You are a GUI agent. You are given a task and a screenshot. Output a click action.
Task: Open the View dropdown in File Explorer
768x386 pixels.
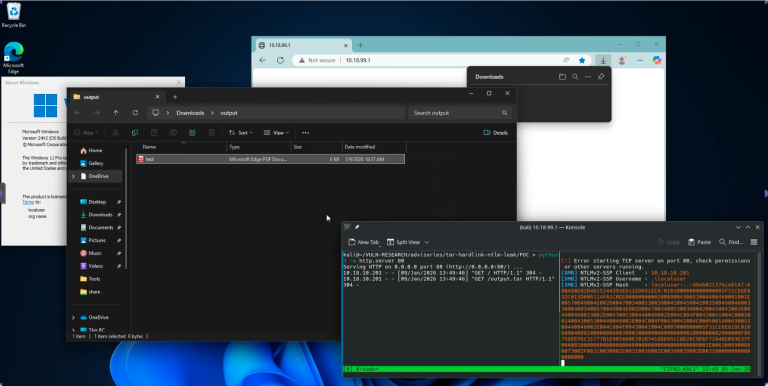[x=276, y=133]
